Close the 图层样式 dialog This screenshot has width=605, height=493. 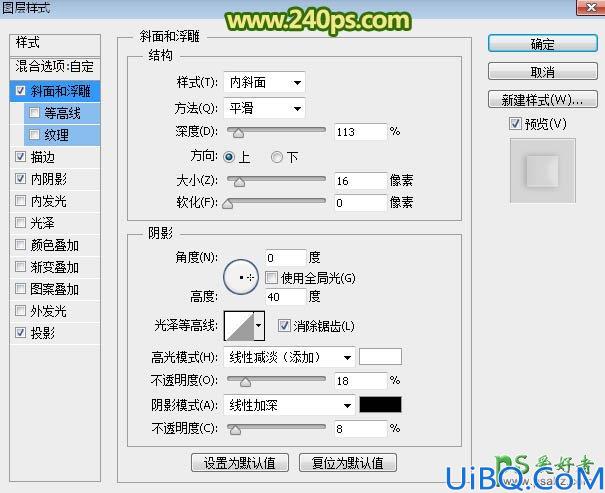click(590, 7)
